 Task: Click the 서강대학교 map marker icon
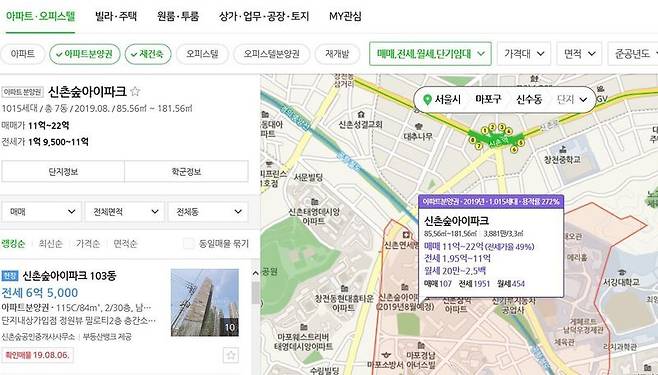622,273
